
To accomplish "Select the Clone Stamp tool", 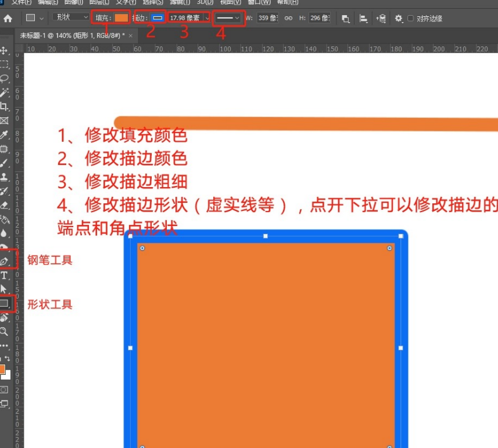I will pyautogui.click(x=4, y=177).
